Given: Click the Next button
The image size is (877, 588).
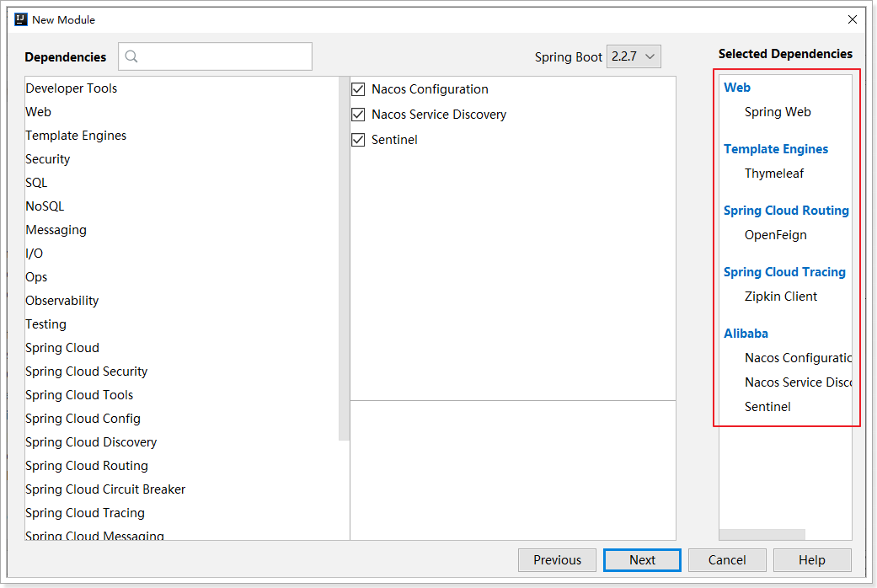Looking at the screenshot, I should pyautogui.click(x=642, y=560).
